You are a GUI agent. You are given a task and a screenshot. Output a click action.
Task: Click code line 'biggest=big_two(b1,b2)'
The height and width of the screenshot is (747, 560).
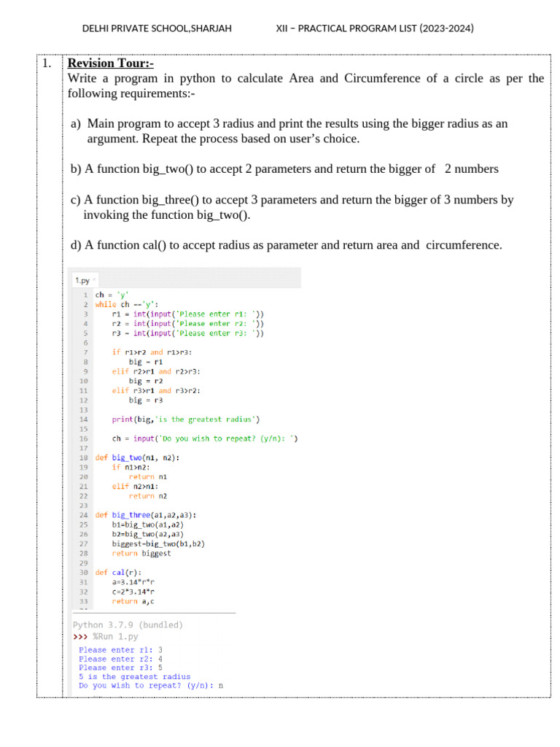(x=158, y=543)
